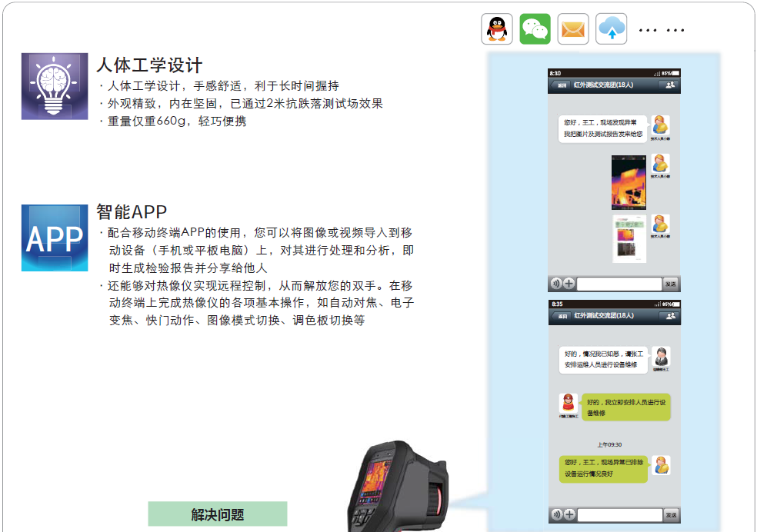Tap group members icon in lower chat
Image resolution: width=757 pixels, height=532 pixels.
click(669, 315)
